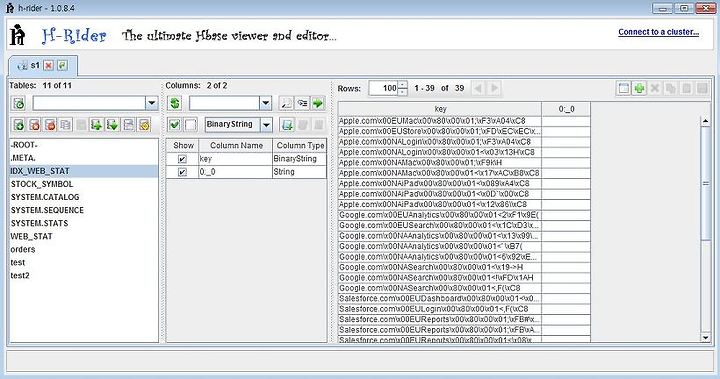720x379 pixels.
Task: Select the SYSTEM.CATALOG table
Action: (84, 197)
